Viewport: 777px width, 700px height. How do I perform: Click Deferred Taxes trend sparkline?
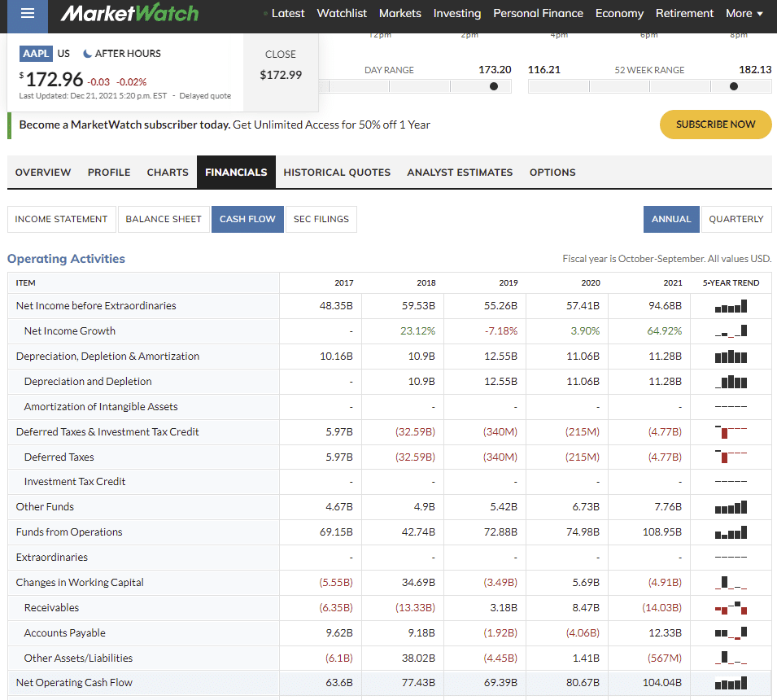click(730, 457)
